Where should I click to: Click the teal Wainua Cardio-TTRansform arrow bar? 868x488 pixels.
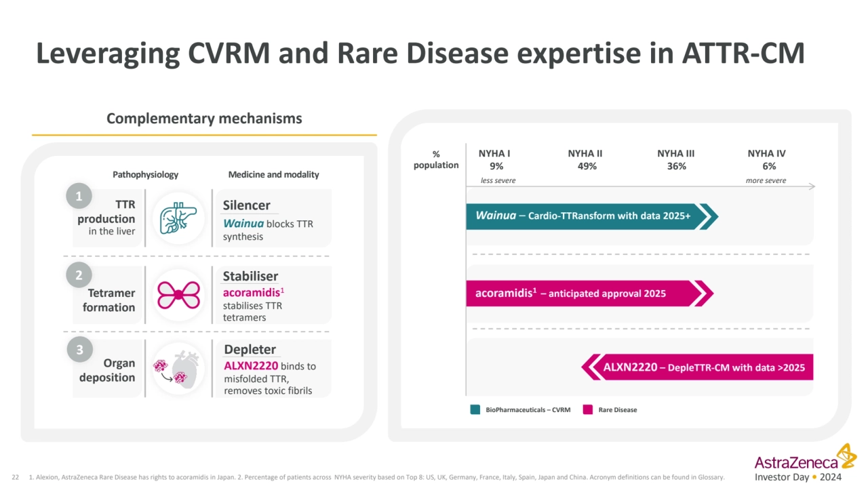pos(592,216)
